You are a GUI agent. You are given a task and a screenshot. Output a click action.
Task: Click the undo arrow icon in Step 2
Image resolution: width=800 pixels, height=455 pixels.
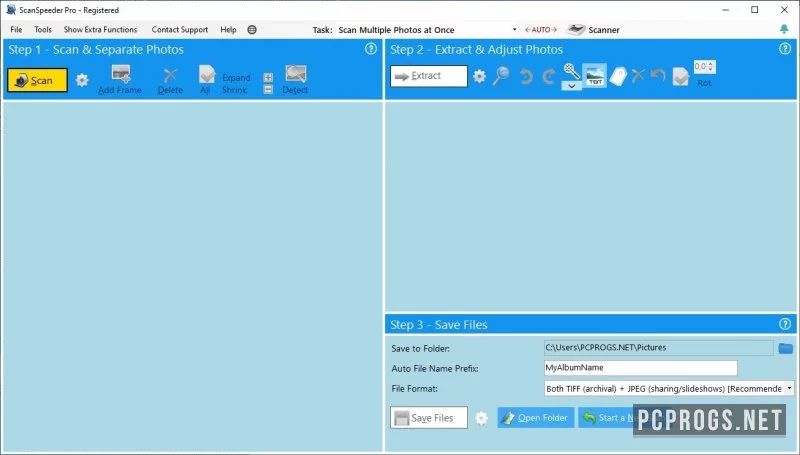(x=658, y=76)
